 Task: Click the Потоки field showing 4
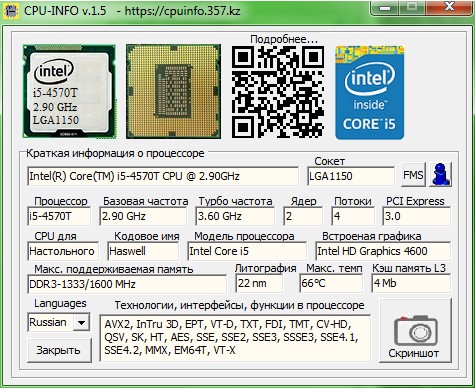click(353, 216)
